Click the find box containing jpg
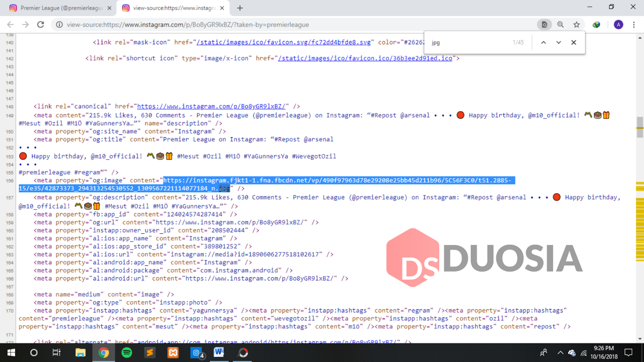This screenshot has width=644, height=362. (x=469, y=42)
